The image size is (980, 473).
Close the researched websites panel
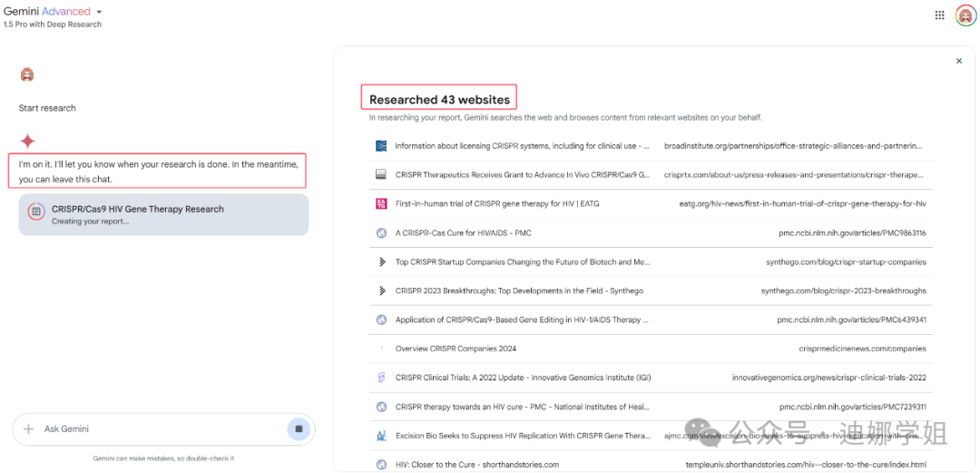[x=959, y=61]
